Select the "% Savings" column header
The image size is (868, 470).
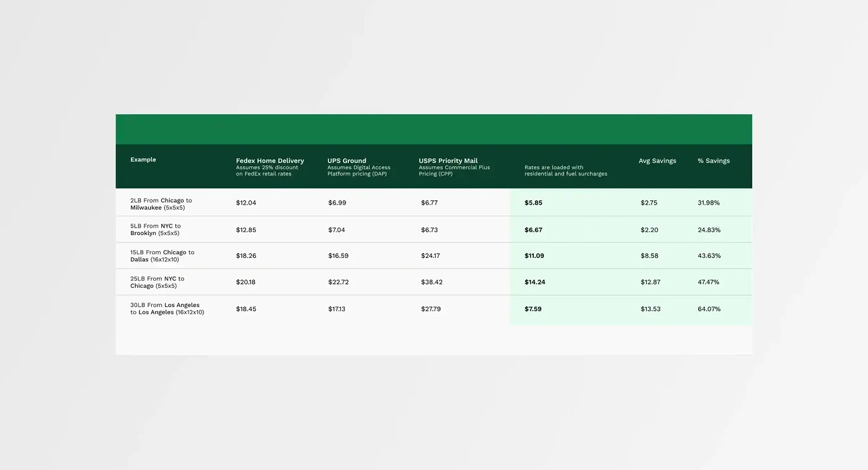(x=714, y=161)
